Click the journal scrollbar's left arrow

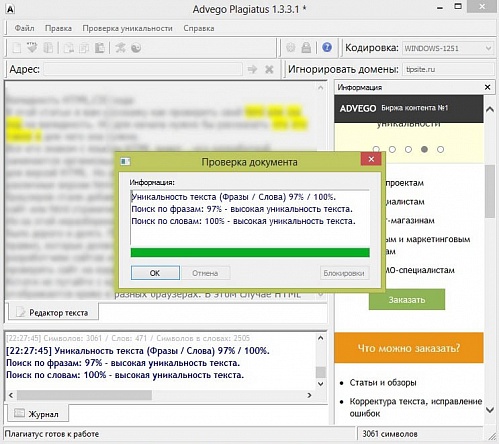11,395
